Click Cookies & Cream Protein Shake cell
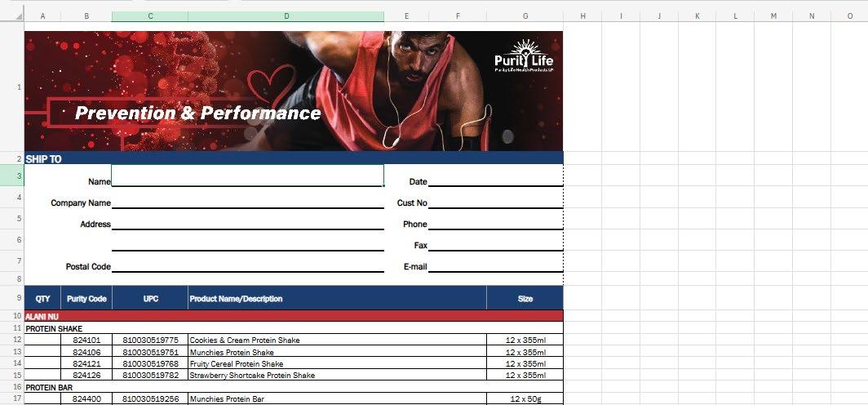The height and width of the screenshot is (405, 868). (338, 340)
